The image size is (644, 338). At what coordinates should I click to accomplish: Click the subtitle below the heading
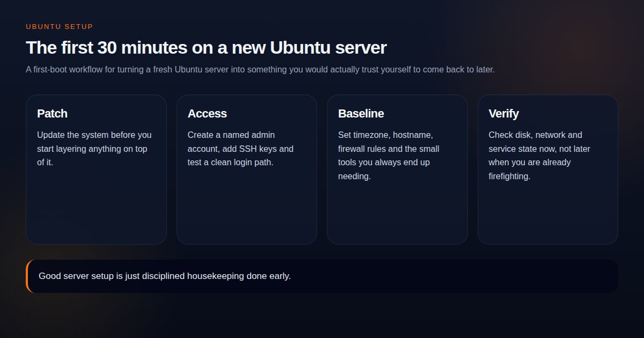pyautogui.click(x=260, y=69)
